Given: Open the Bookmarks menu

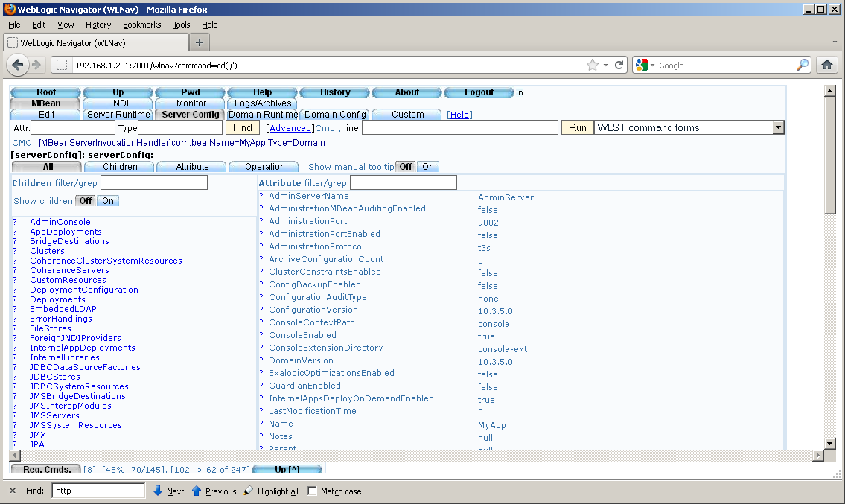Looking at the screenshot, I should tap(141, 25).
